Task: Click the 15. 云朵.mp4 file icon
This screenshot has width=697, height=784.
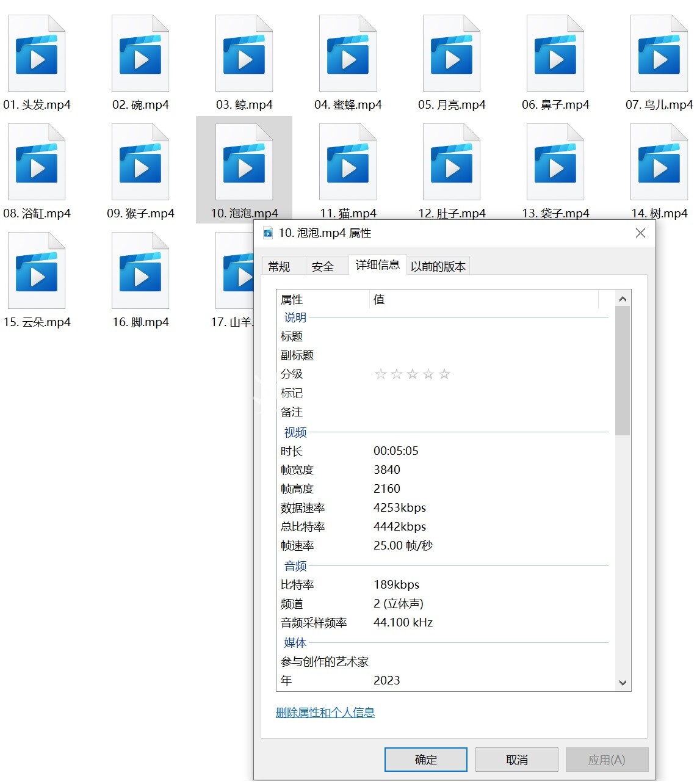Action: click(37, 272)
